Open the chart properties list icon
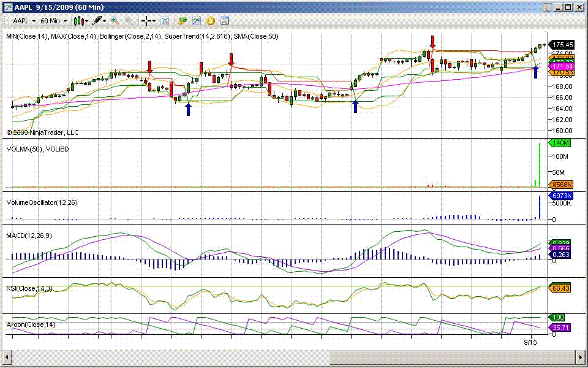The image size is (588, 368). coord(225,21)
